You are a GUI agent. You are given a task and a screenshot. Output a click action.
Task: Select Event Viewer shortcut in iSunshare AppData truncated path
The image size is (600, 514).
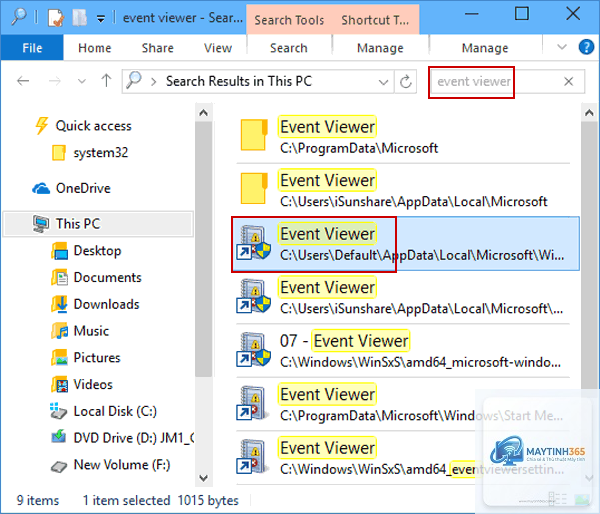coord(403,297)
